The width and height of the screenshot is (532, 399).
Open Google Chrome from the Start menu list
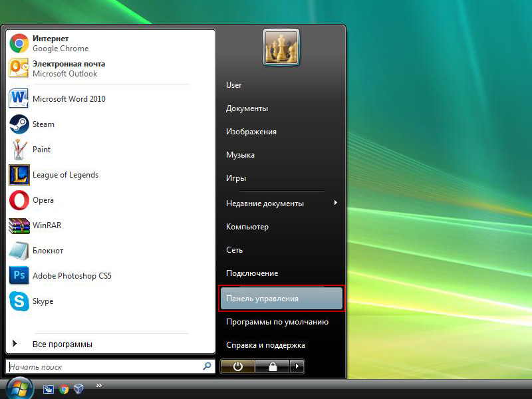[110, 43]
